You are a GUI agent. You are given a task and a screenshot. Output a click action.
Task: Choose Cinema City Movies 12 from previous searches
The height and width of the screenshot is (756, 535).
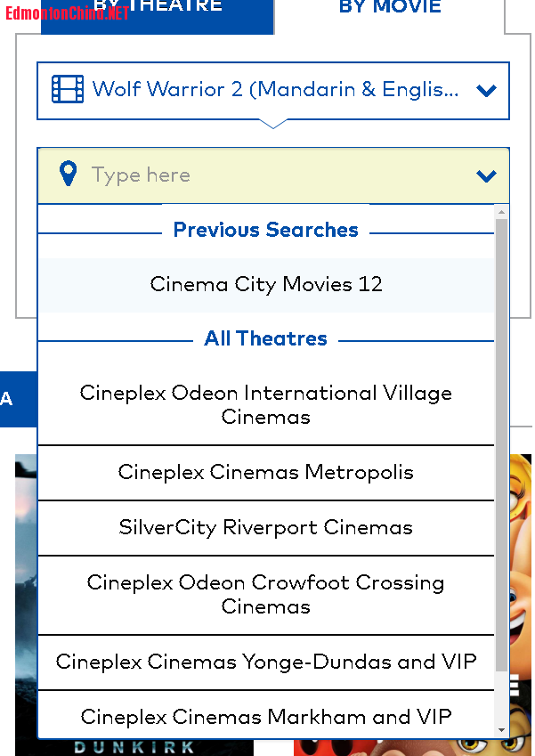pos(266,285)
